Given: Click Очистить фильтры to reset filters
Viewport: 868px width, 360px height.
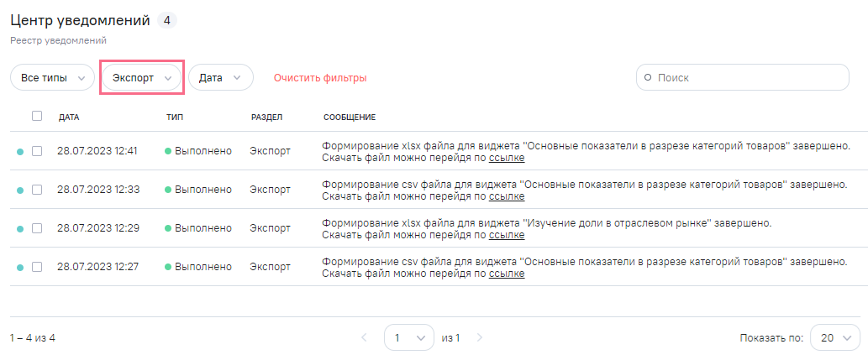Looking at the screenshot, I should pyautogui.click(x=320, y=78).
